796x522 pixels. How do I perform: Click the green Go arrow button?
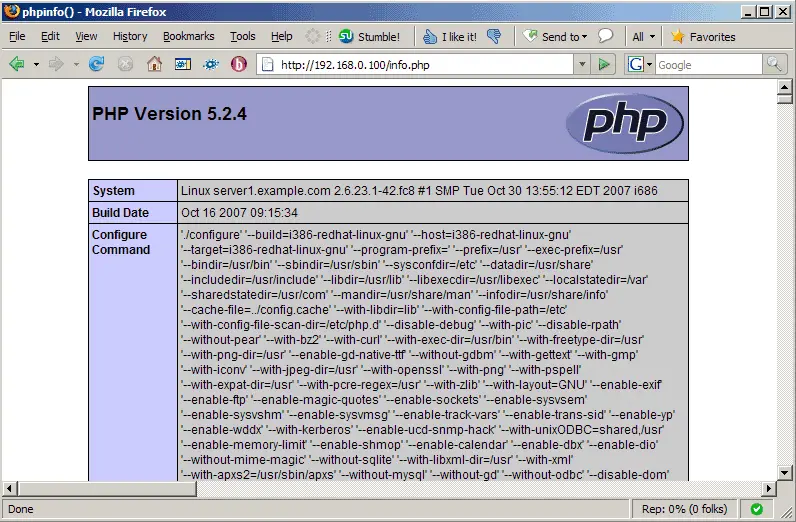click(604, 64)
